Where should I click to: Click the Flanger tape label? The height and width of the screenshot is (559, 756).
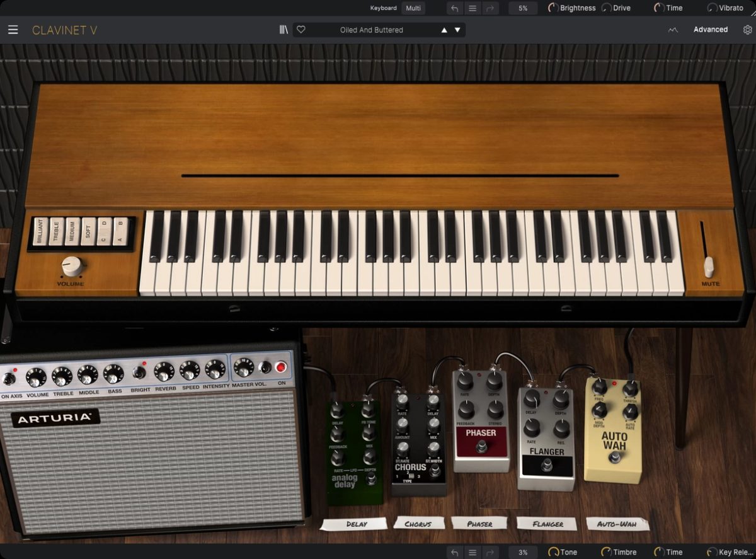(x=547, y=524)
